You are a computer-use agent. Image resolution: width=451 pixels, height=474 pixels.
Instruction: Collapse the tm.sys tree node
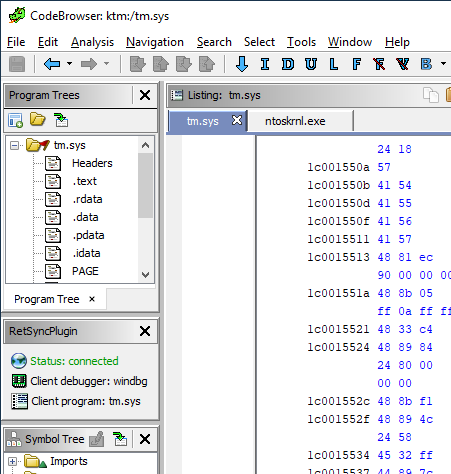pos(14,145)
